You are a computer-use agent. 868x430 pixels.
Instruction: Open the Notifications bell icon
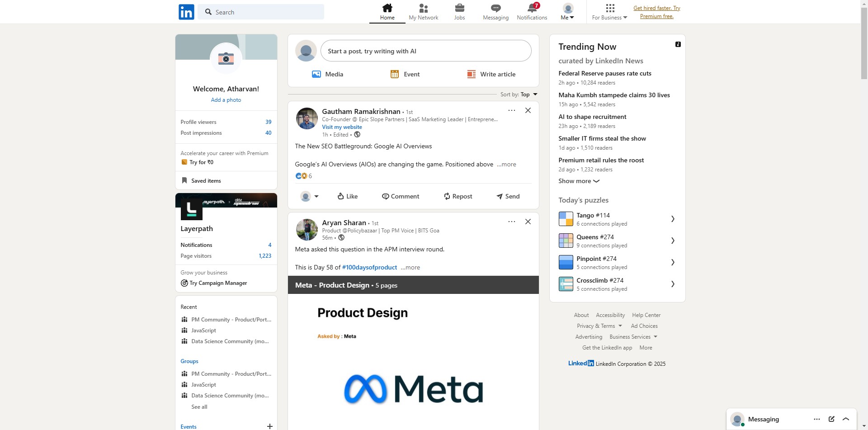532,9
